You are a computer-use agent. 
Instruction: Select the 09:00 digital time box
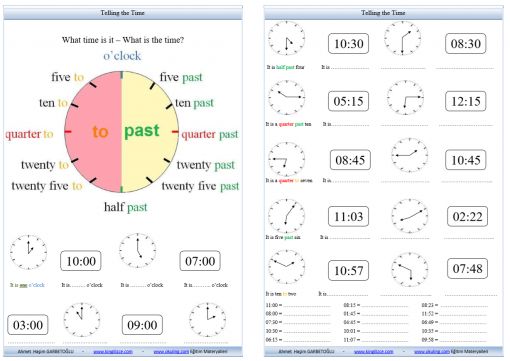tap(142, 325)
